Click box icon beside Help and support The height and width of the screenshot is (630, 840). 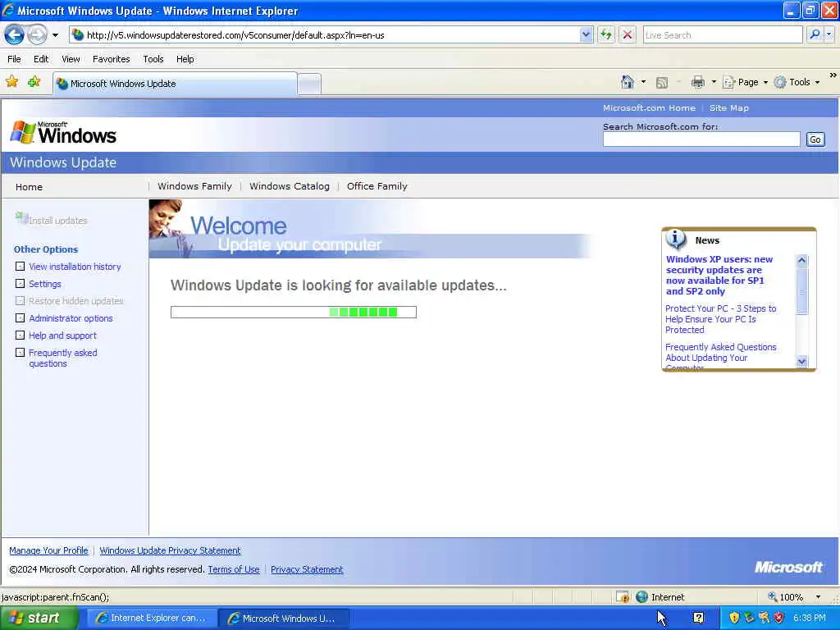[20, 335]
